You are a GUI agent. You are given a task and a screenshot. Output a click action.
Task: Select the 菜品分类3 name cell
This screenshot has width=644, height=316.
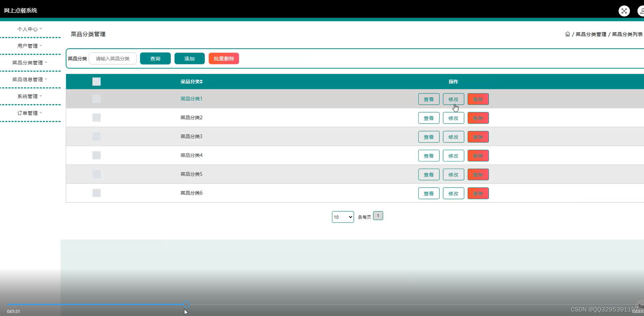click(x=191, y=136)
